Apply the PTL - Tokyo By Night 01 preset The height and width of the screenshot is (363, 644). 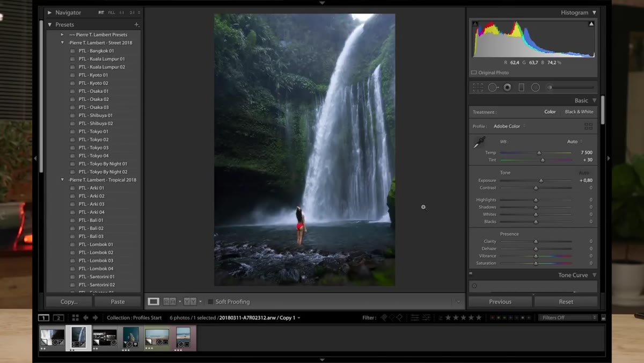pyautogui.click(x=103, y=164)
